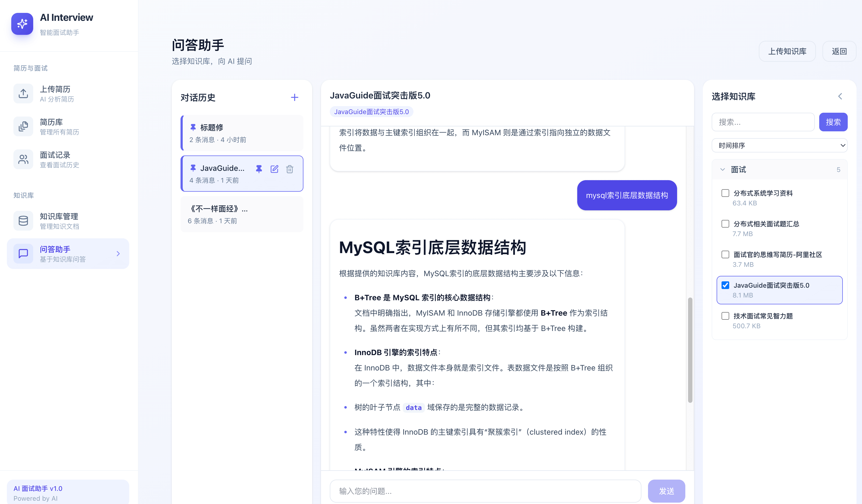Enable the 技术面试常见智力题 checkbox
Image resolution: width=862 pixels, height=504 pixels.
coord(725,316)
